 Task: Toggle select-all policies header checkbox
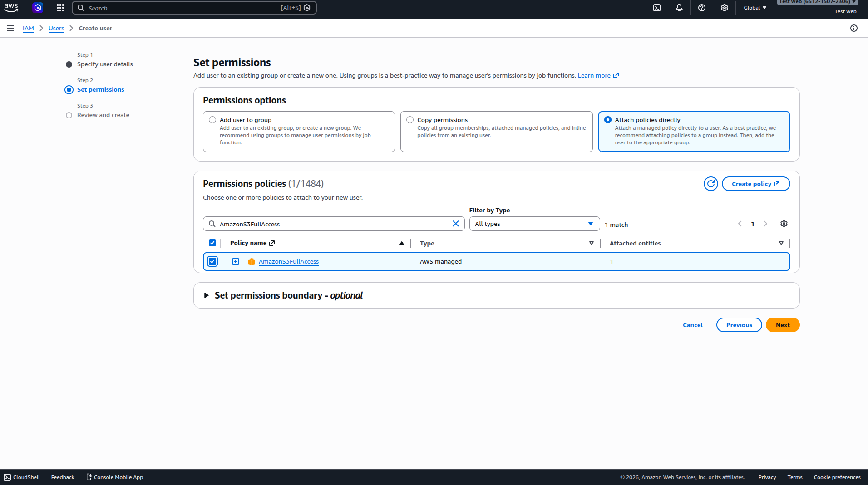(x=212, y=243)
